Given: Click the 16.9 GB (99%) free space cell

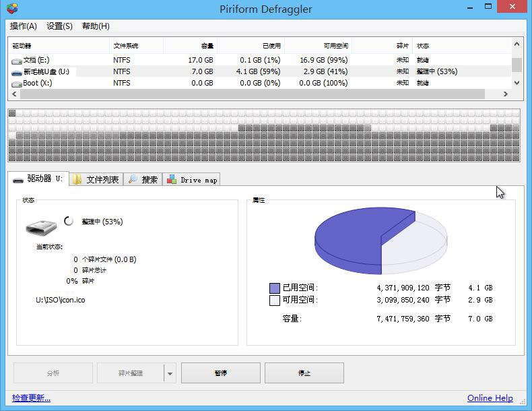Looking at the screenshot, I should (324, 60).
